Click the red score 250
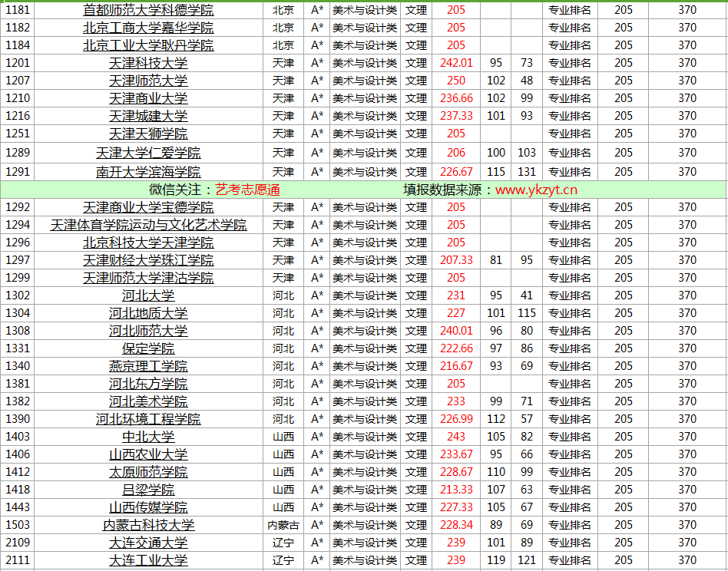The height and width of the screenshot is (571, 728). tap(456, 81)
